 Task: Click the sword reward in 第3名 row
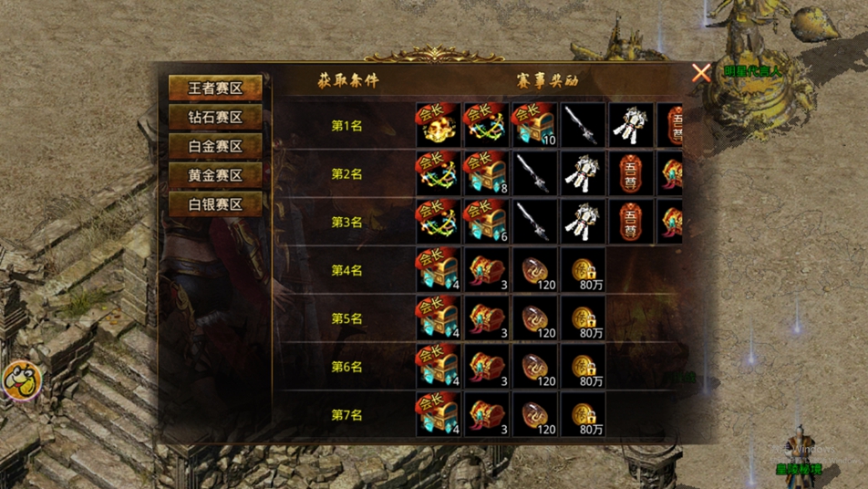pos(534,222)
